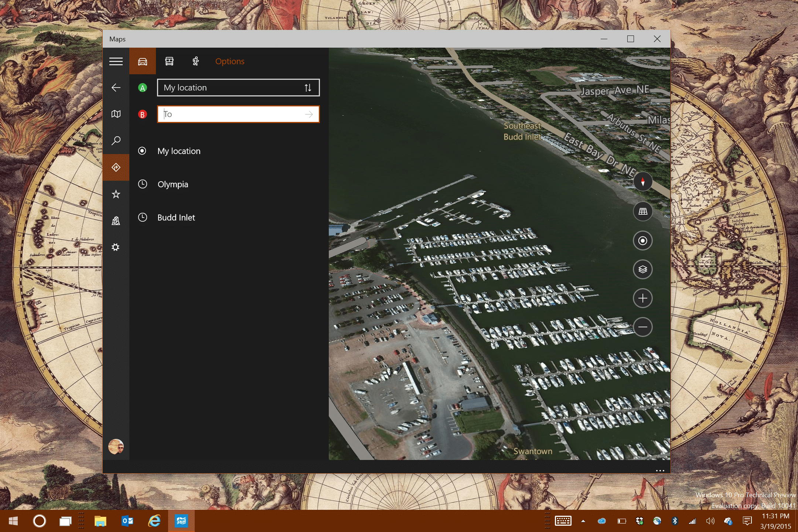The height and width of the screenshot is (532, 798).
Task: Click the Favorites star icon in sidebar
Action: pyautogui.click(x=117, y=193)
